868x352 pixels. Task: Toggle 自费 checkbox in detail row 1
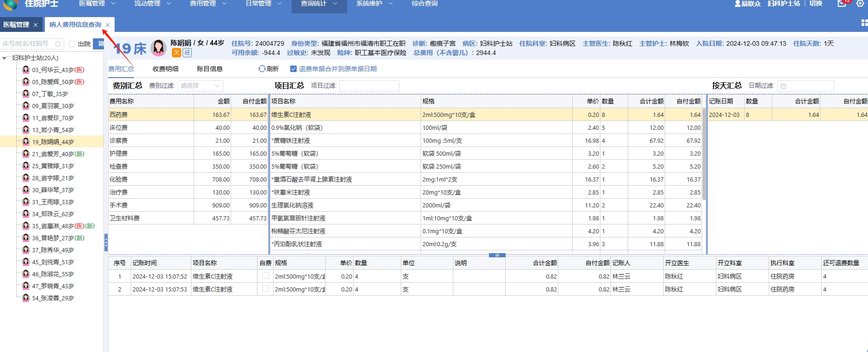click(266, 275)
